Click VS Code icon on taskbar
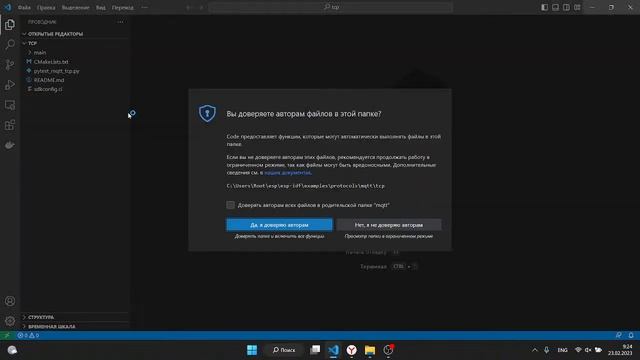The height and width of the screenshot is (360, 640). click(333, 350)
